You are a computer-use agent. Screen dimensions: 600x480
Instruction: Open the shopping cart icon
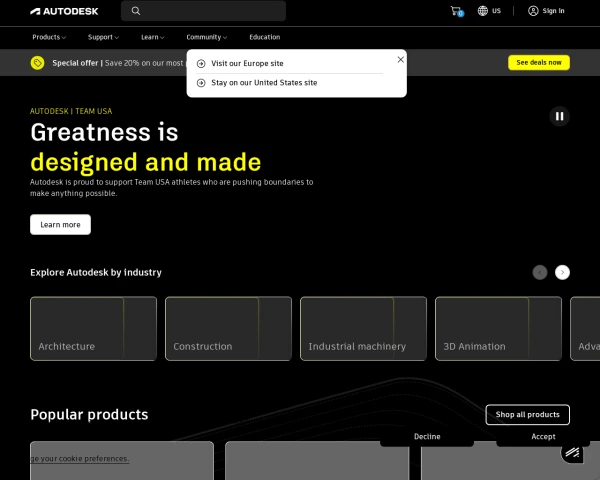[x=456, y=11]
